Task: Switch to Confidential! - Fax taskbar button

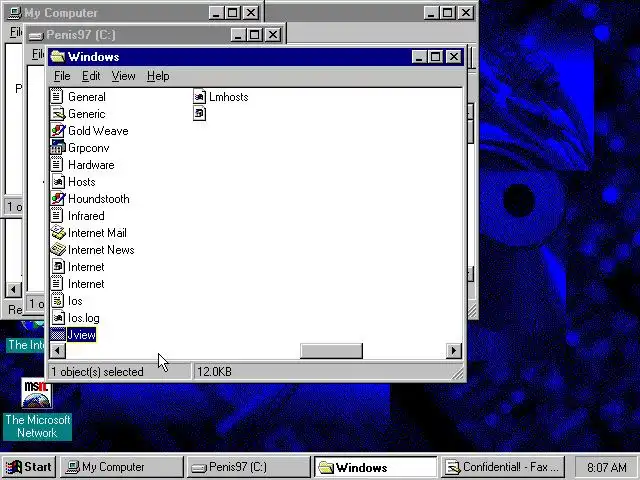Action: coord(502,467)
